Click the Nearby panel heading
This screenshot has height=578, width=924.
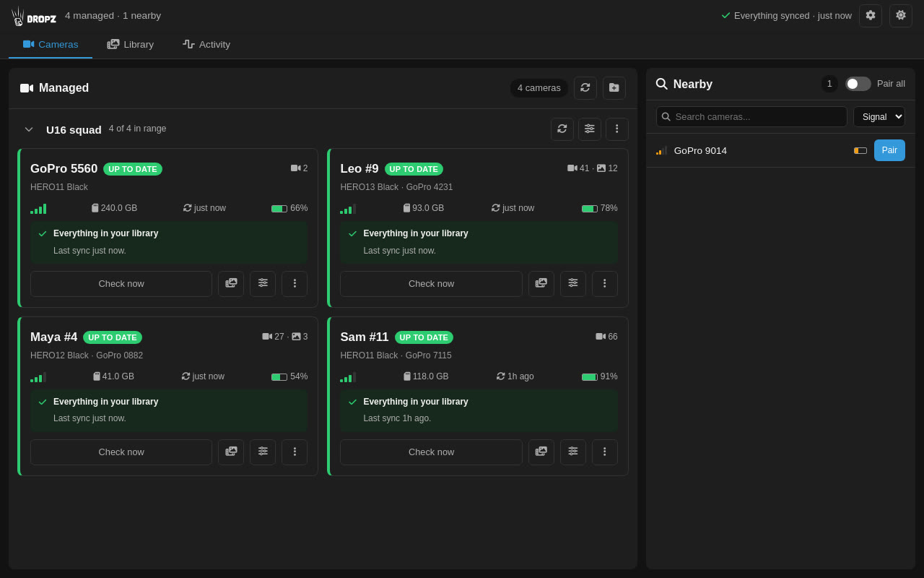[693, 85]
